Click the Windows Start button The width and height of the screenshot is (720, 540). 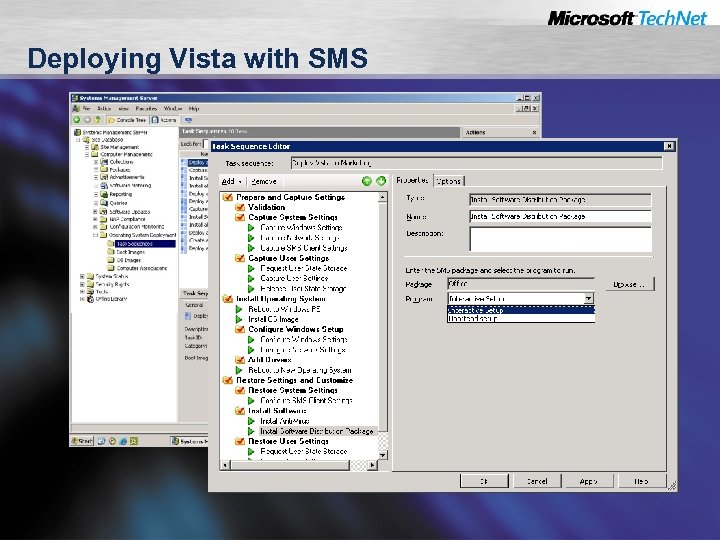82,441
